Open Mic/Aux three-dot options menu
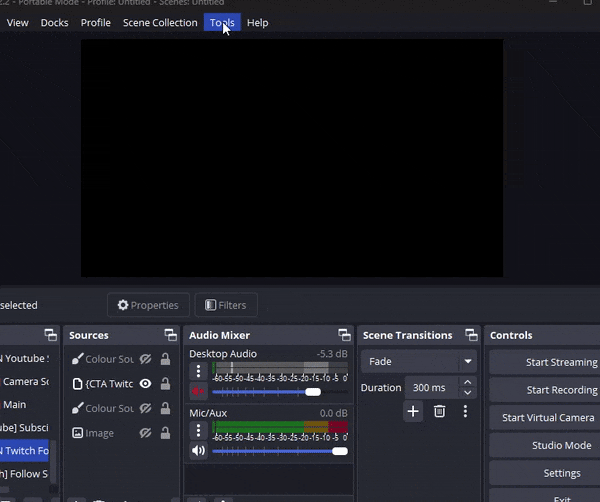 pyautogui.click(x=198, y=430)
